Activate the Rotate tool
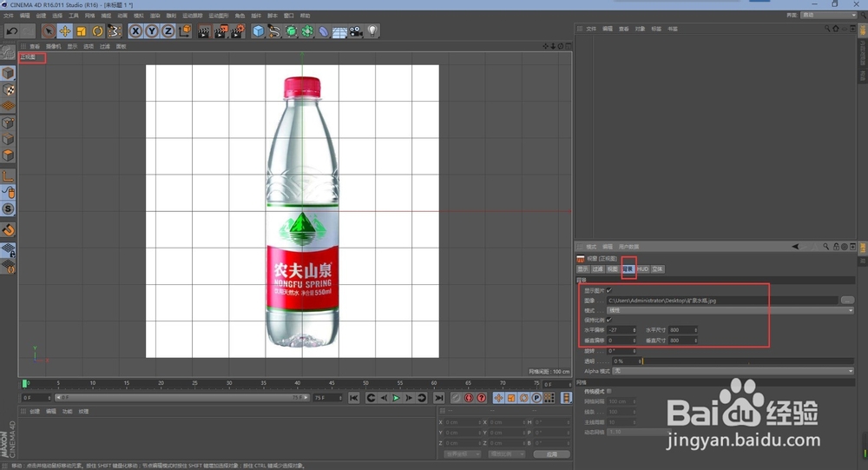Image resolution: width=868 pixels, height=470 pixels. click(x=97, y=31)
